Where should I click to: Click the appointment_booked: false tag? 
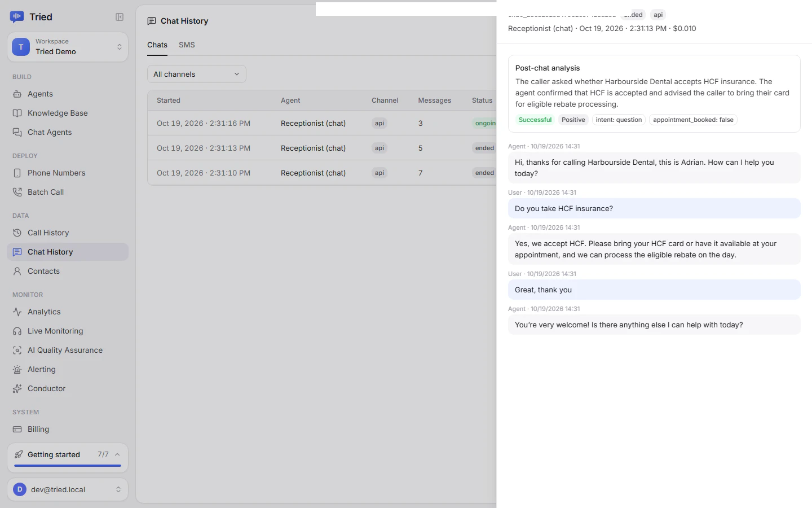pos(693,120)
